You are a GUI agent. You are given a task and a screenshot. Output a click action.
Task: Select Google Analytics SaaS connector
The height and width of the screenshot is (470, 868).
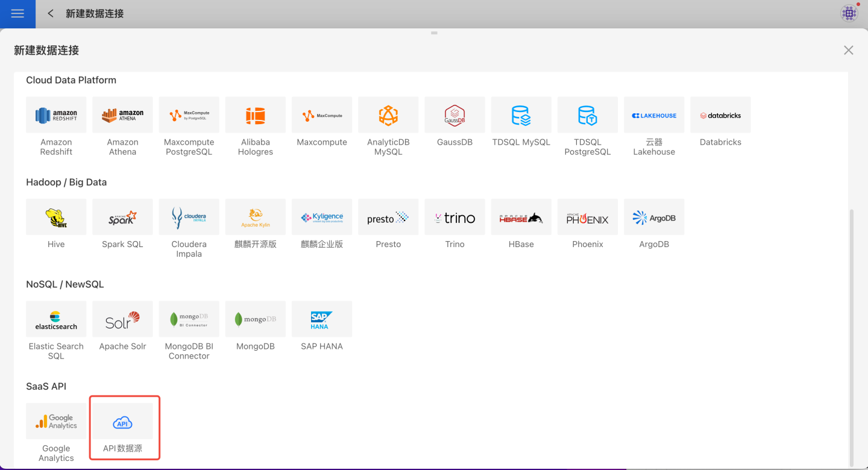[x=56, y=422]
